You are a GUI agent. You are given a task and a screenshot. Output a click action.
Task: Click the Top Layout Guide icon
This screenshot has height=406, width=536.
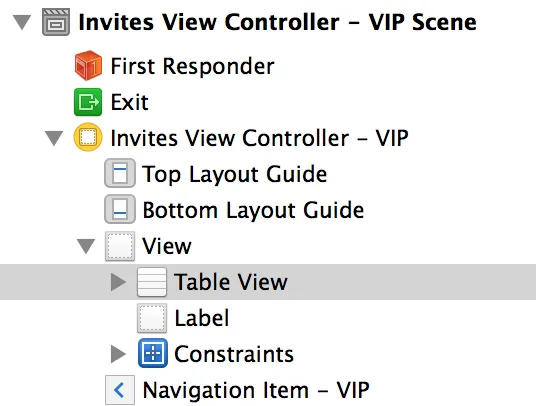(120, 173)
